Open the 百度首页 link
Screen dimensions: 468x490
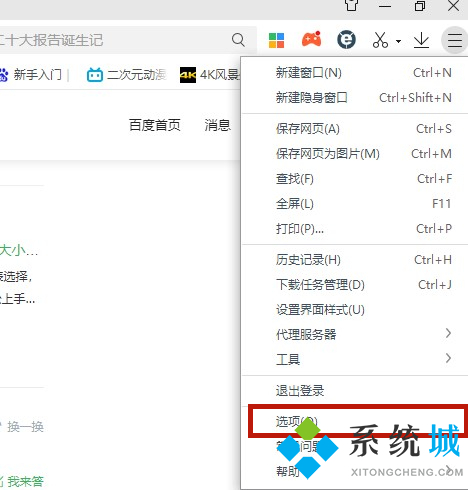155,125
